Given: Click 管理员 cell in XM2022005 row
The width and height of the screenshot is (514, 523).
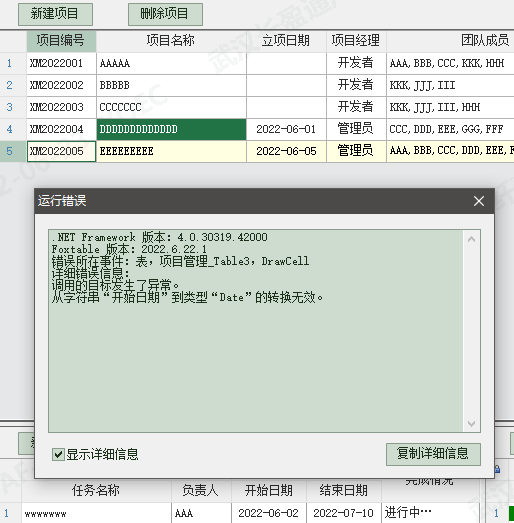Looking at the screenshot, I should click(356, 151).
